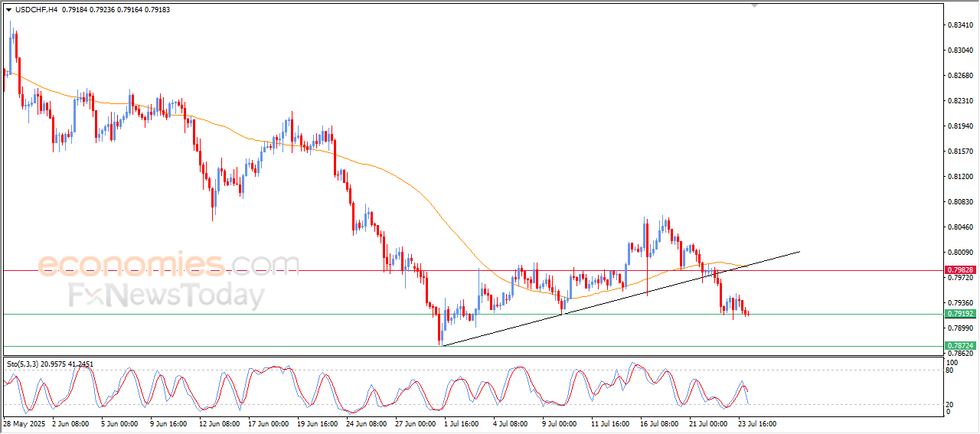Image resolution: width=980 pixels, height=434 pixels.
Task: Click the 0.81570 price axis value
Action: pyautogui.click(x=961, y=152)
